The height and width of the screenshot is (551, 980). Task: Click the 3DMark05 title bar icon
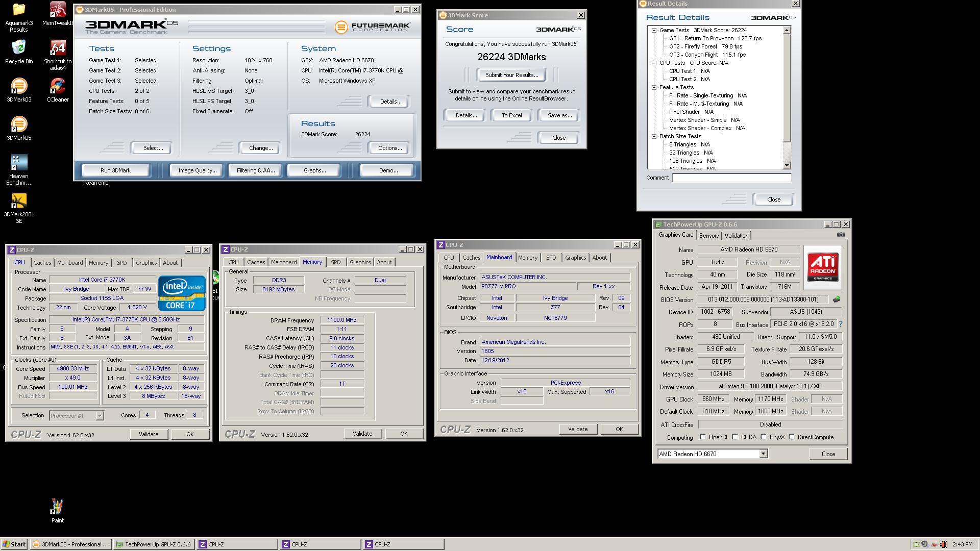[x=79, y=10]
